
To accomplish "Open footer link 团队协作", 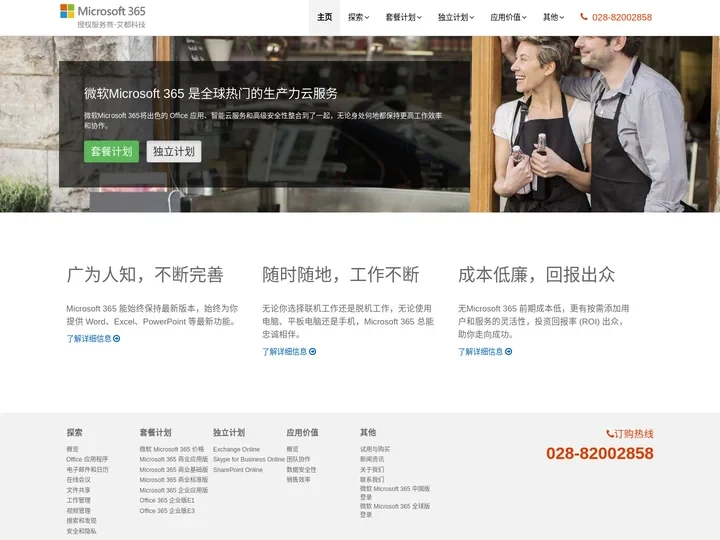I will click(298, 459).
